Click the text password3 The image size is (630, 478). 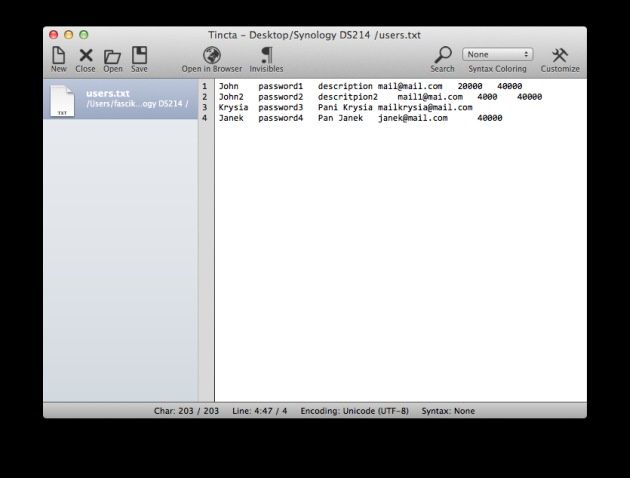280,107
